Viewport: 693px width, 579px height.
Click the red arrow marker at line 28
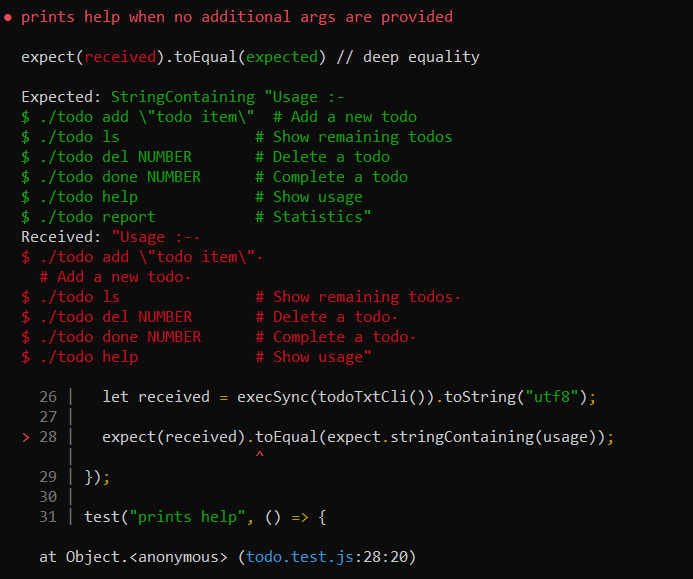(26, 438)
